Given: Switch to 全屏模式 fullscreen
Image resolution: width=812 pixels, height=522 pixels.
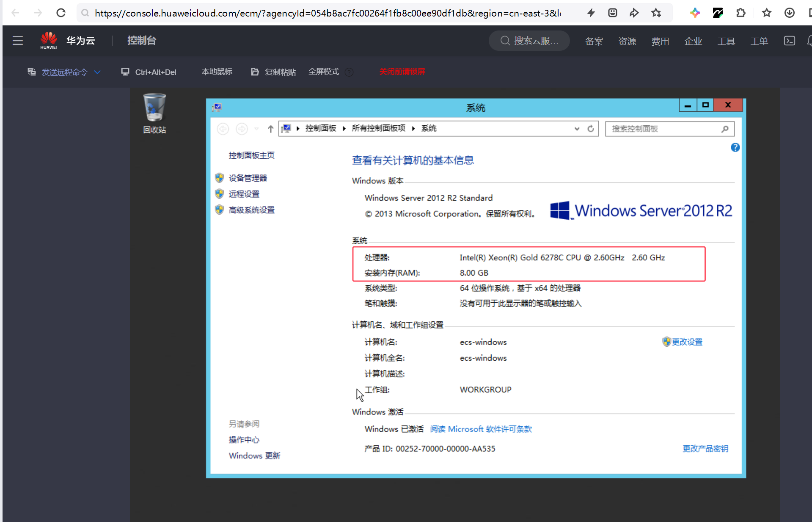Looking at the screenshot, I should [x=324, y=72].
